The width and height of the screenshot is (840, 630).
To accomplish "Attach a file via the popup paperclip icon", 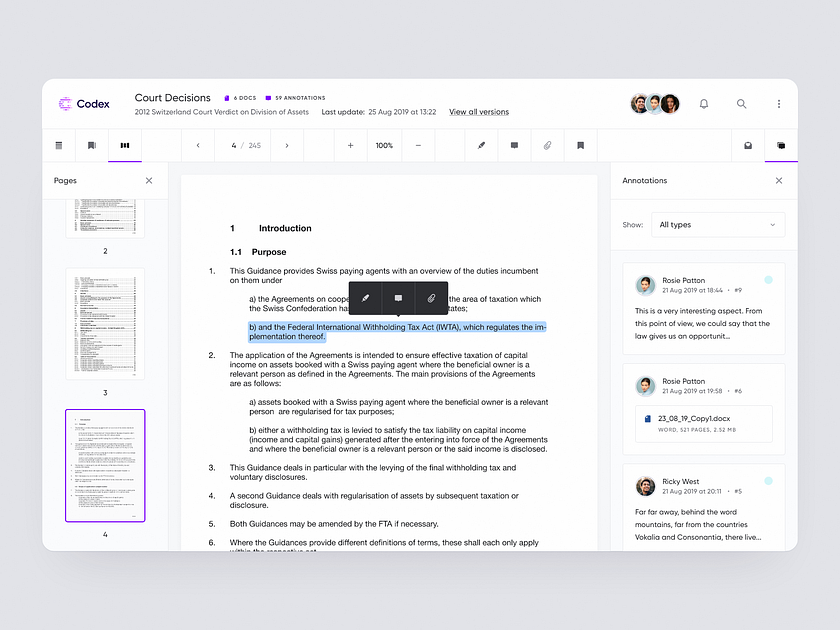I will click(x=431, y=298).
